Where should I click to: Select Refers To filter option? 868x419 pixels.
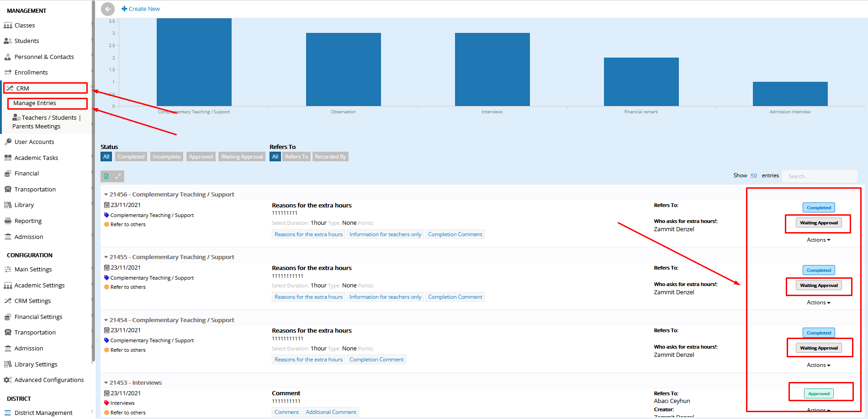click(x=296, y=157)
